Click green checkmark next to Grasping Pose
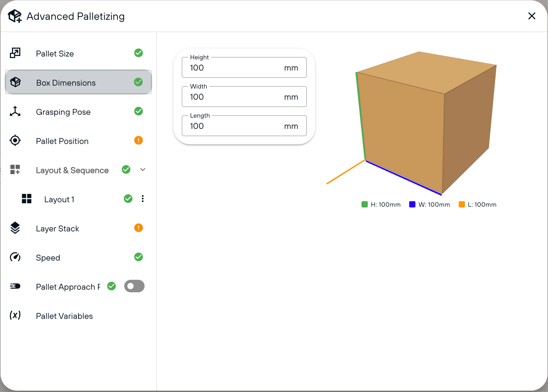 138,111
